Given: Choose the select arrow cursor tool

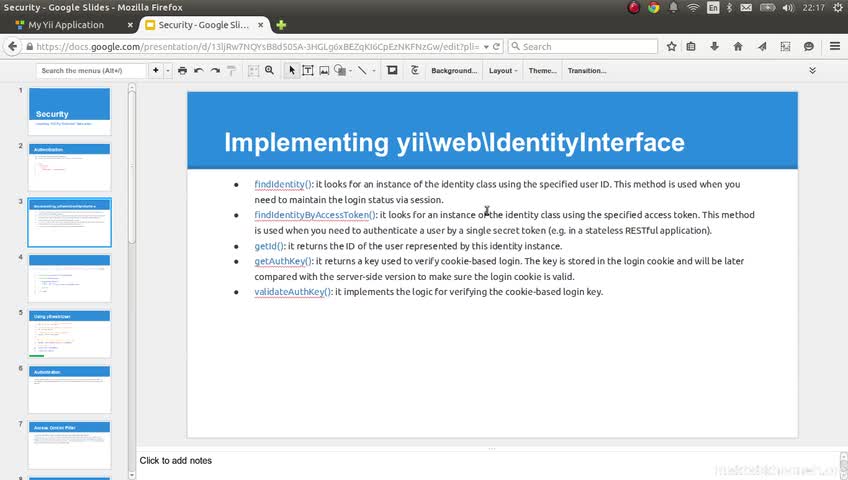Looking at the screenshot, I should [x=292, y=70].
